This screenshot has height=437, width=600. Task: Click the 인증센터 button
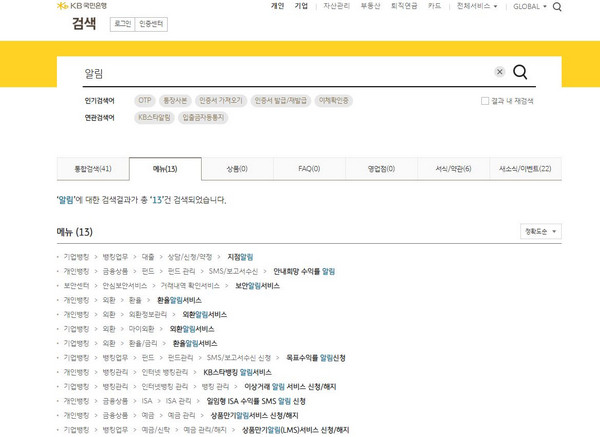point(151,24)
